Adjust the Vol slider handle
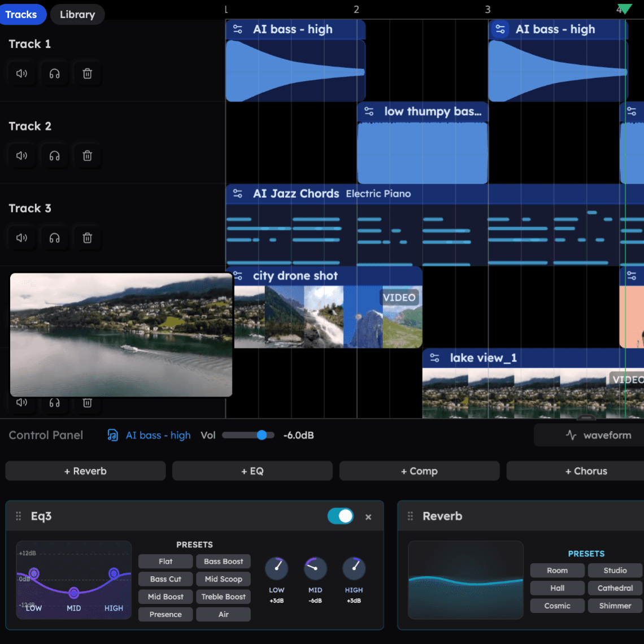 262,435
